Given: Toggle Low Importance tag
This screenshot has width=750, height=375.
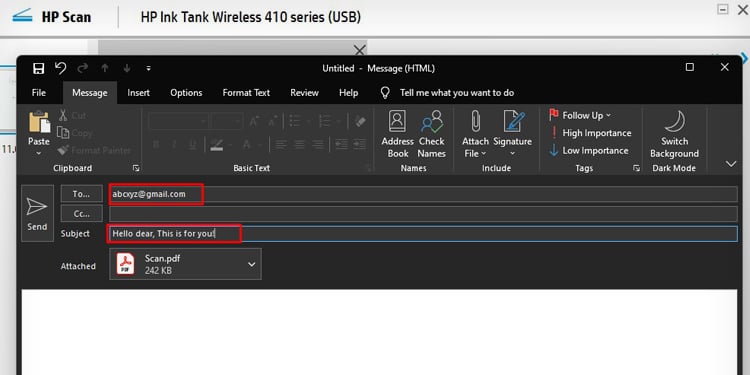Looking at the screenshot, I should 589,150.
